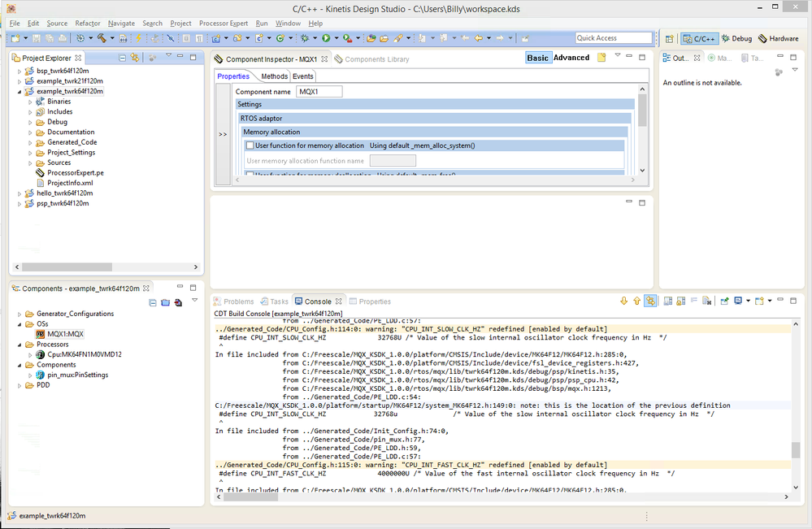Click Pin Console icon

pyautogui.click(x=724, y=301)
